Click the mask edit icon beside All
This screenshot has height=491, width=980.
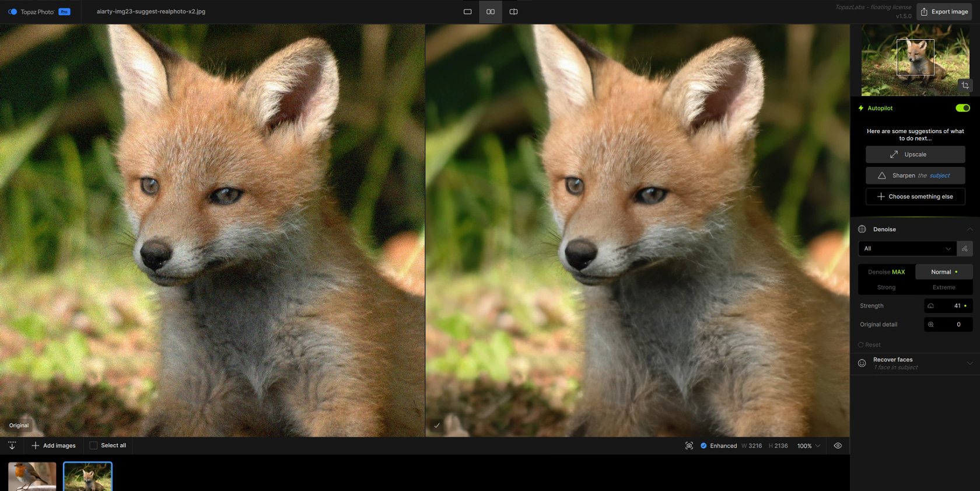click(x=965, y=249)
